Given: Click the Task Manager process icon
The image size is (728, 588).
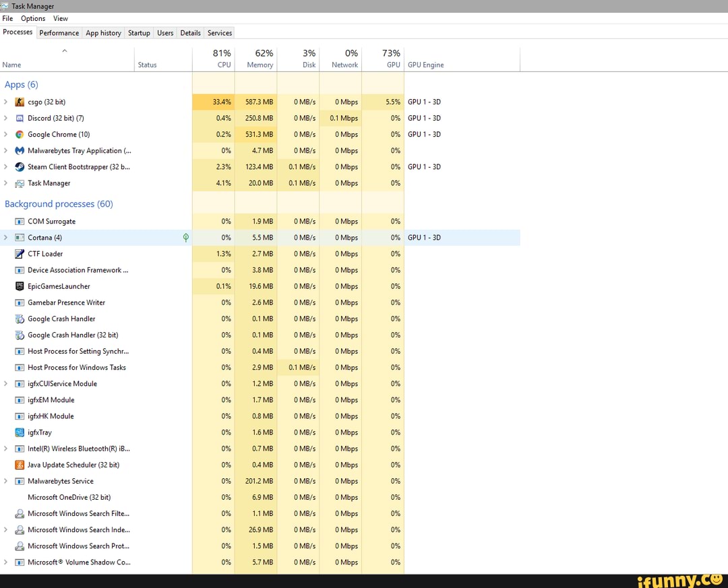Looking at the screenshot, I should click(x=20, y=183).
